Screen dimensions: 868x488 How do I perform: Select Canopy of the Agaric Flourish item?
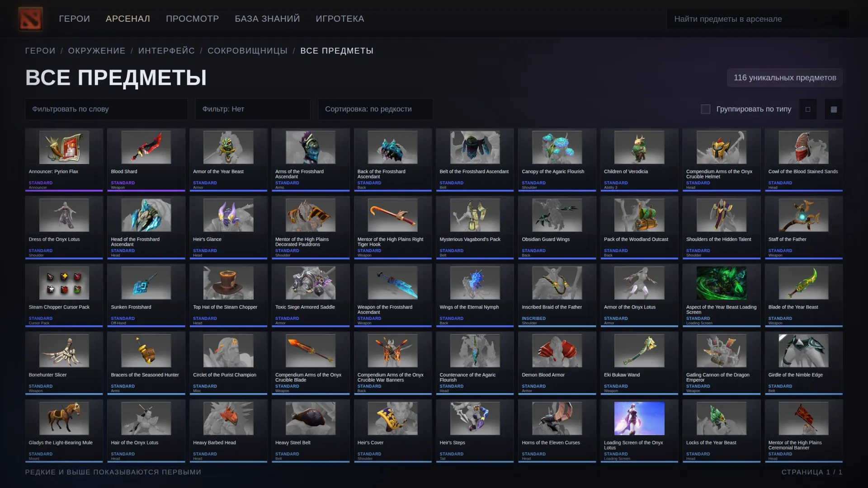pyautogui.click(x=557, y=160)
